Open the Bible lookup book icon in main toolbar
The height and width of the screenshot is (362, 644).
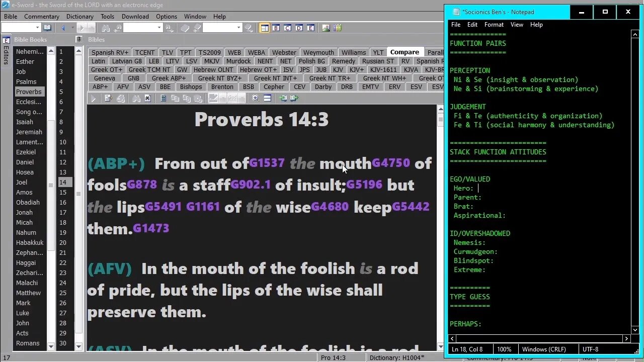(x=47, y=28)
